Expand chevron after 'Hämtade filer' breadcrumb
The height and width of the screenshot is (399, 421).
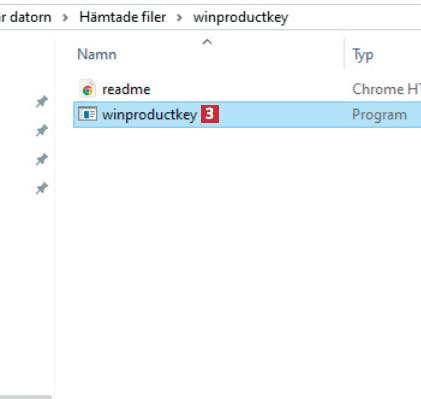179,17
